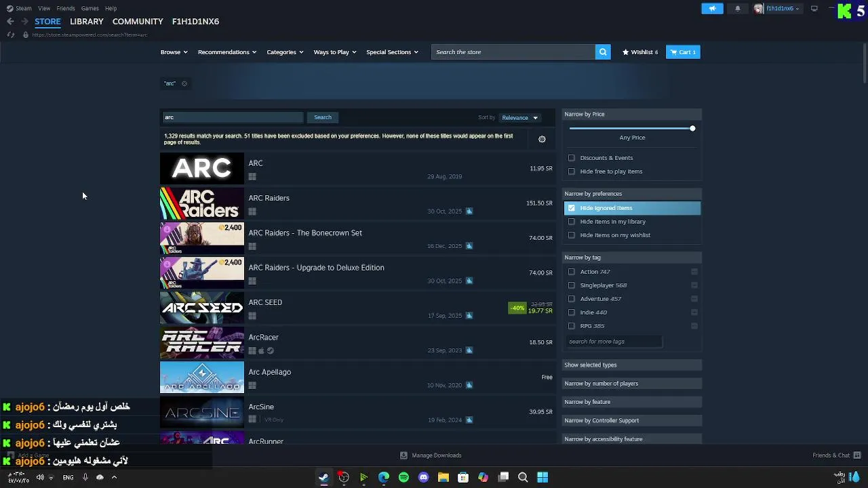Image resolution: width=868 pixels, height=488 pixels.
Task: Click ARC SEED deck compatibility icon
Action: (x=469, y=315)
